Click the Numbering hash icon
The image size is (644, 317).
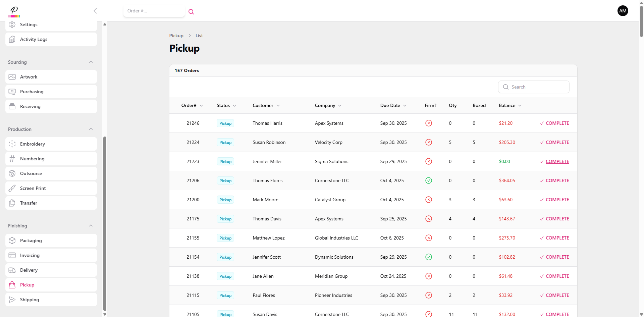(x=12, y=159)
